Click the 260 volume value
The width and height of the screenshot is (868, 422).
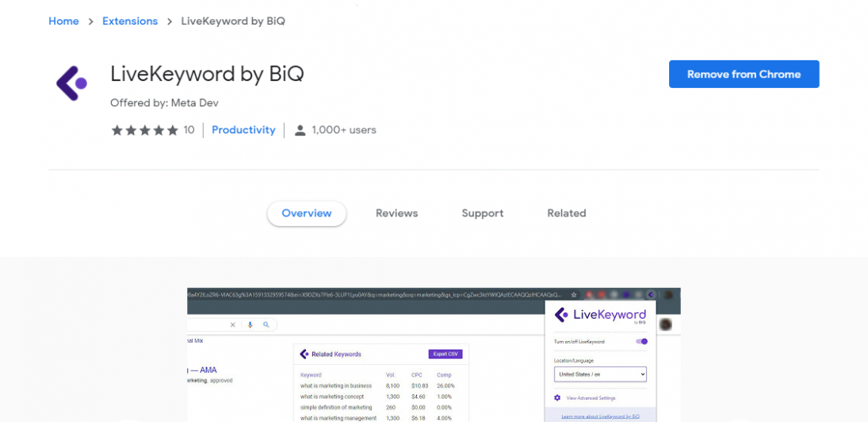391,408
